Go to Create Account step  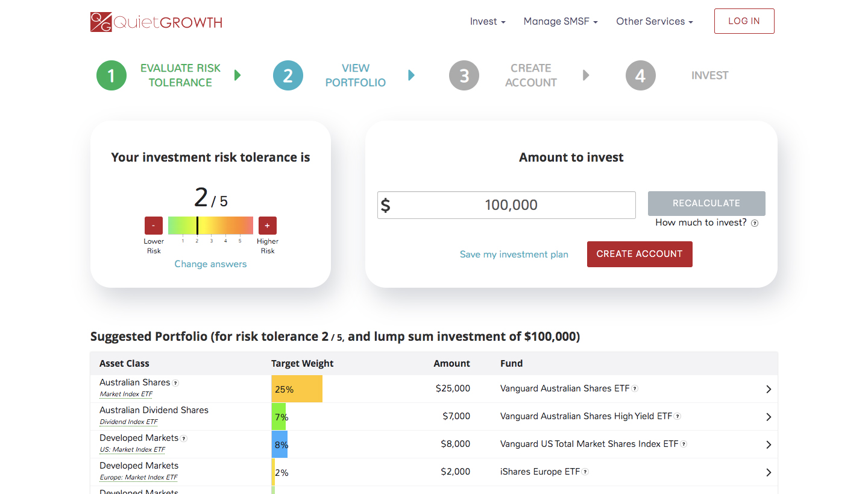[x=531, y=75]
